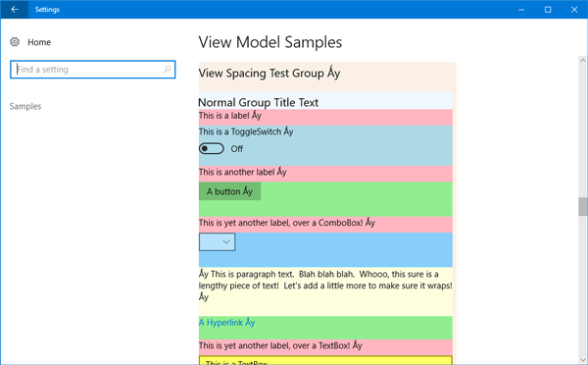Open the ComboBox dropdown

click(x=218, y=241)
